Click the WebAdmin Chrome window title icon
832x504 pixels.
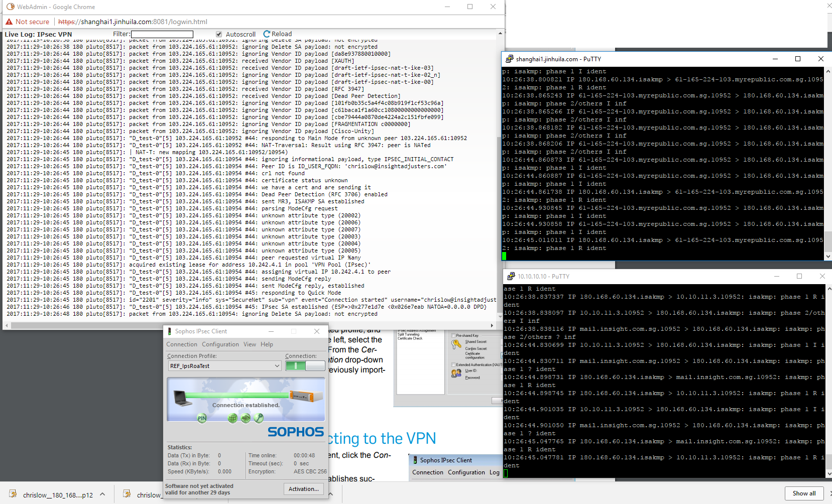(11, 7)
